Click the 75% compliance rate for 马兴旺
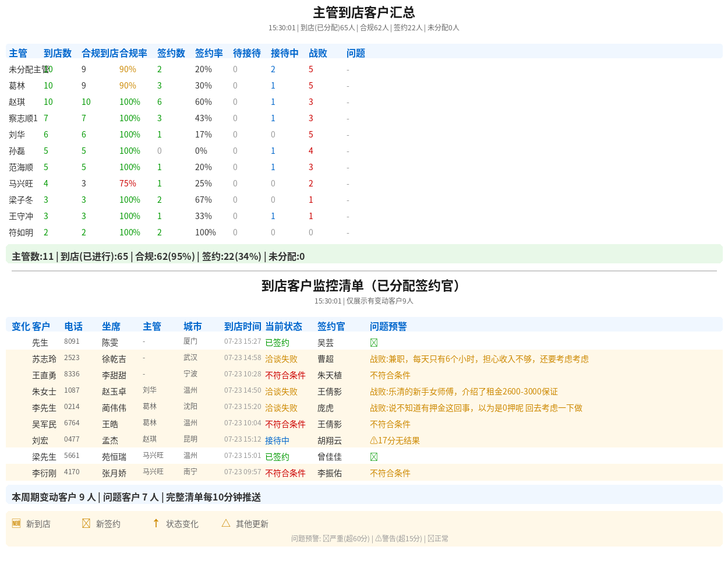The height and width of the screenshot is (571, 728). (128, 184)
